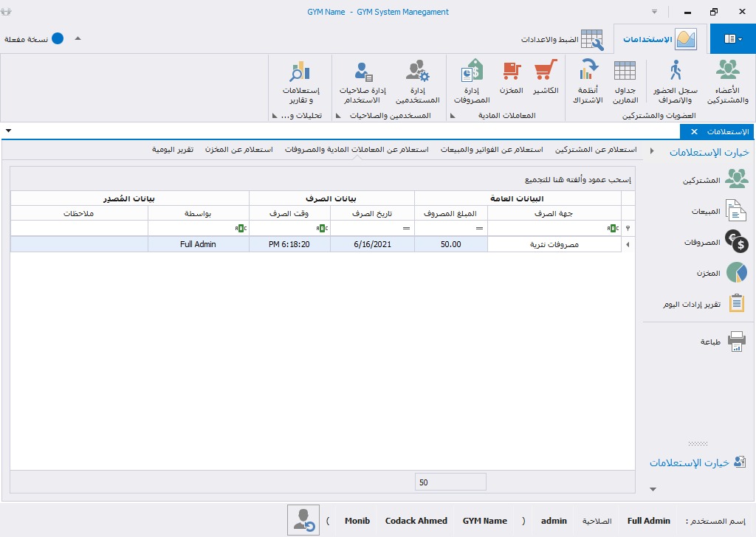
Task: Select المخزن pie chart in side panel
Action: (x=722, y=273)
